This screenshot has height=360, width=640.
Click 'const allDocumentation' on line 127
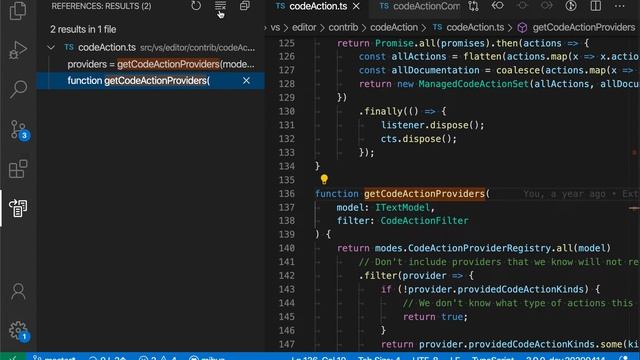click(419, 70)
